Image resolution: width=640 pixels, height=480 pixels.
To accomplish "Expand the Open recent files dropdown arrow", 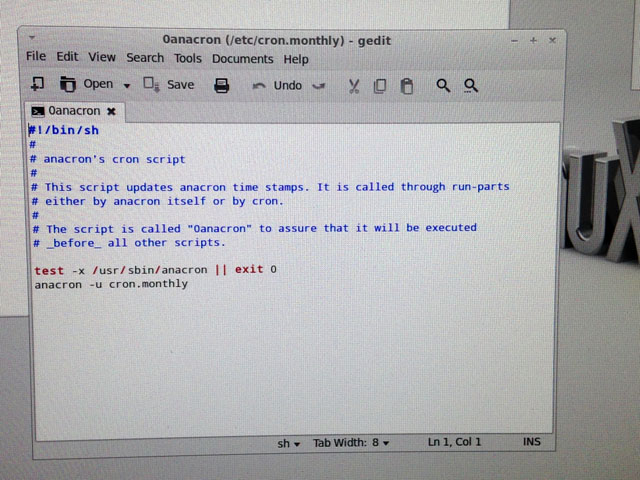I will (x=127, y=86).
